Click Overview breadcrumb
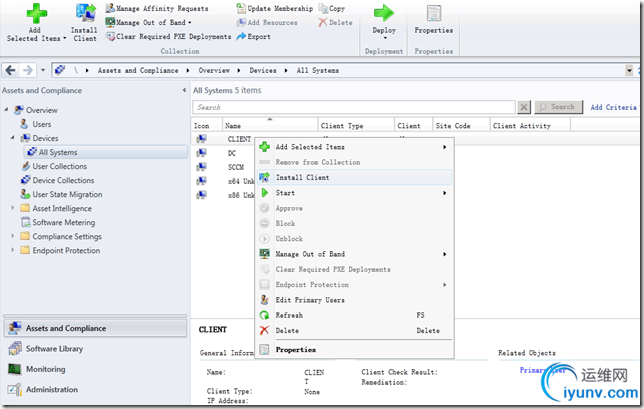Image resolution: width=644 pixels, height=409 pixels. click(214, 70)
